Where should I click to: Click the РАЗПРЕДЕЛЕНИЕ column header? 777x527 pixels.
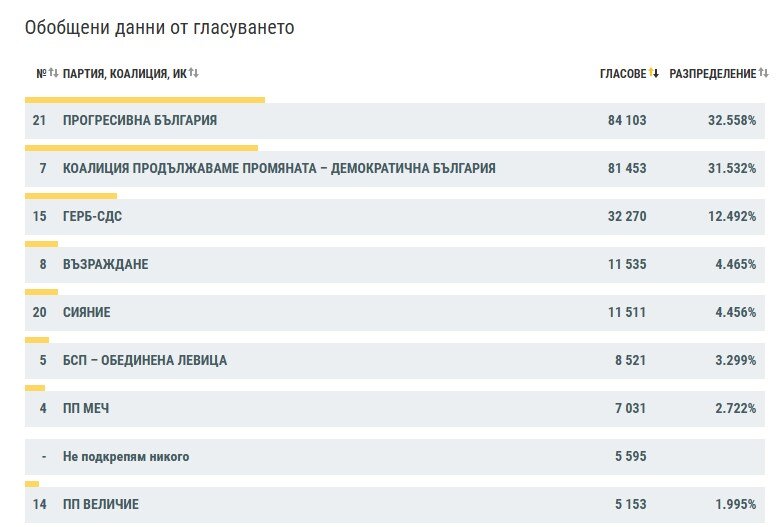[x=713, y=74]
